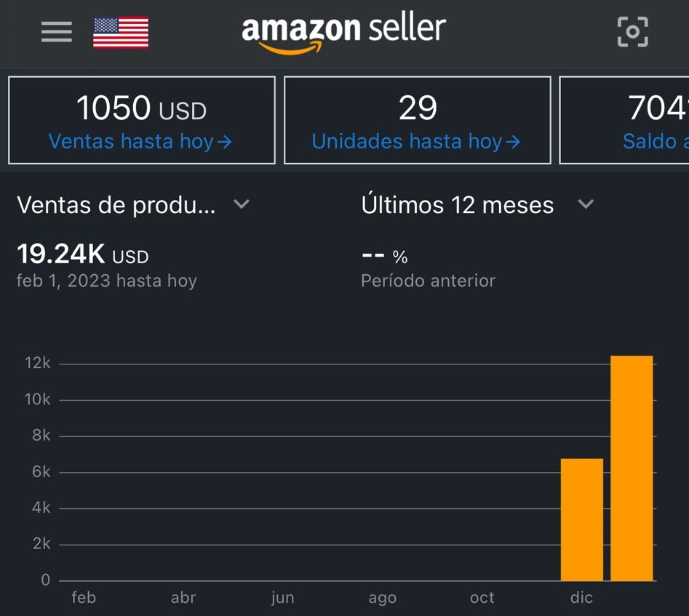Open the hamburger navigation menu
This screenshot has width=689, height=616.
point(57,32)
